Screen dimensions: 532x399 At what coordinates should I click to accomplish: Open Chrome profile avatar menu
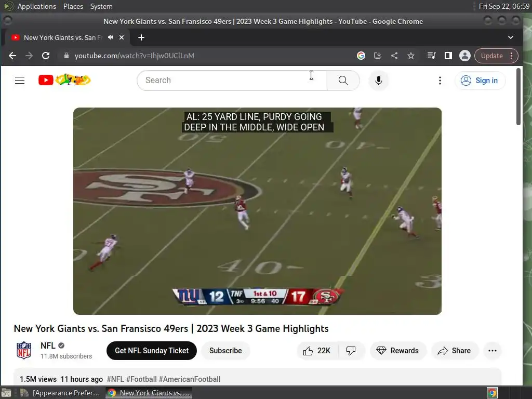pyautogui.click(x=465, y=56)
